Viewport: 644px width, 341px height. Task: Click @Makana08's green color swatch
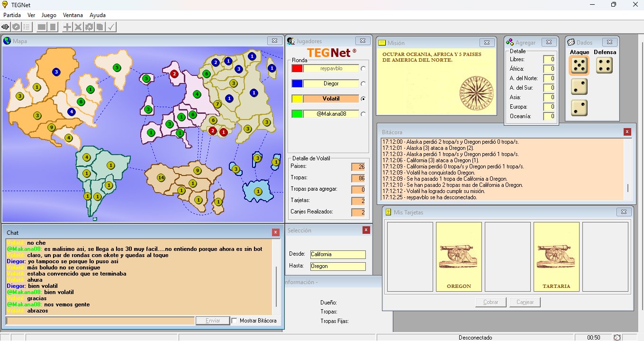[x=297, y=114]
